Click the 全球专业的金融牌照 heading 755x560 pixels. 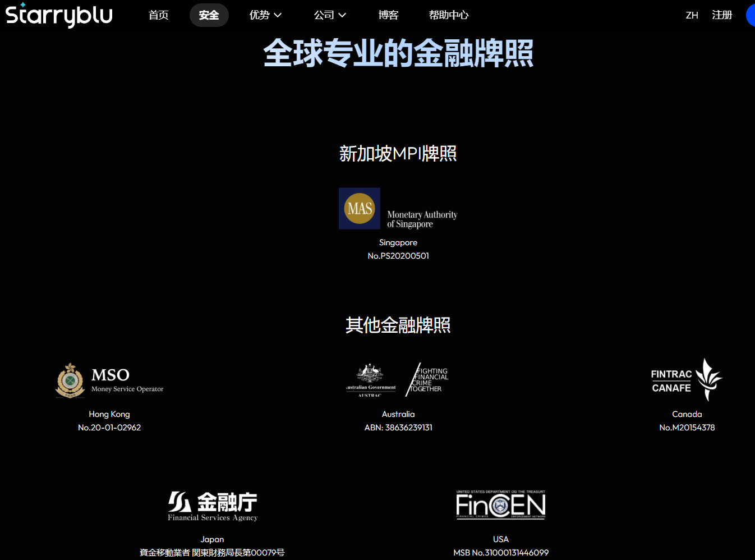pos(398,53)
